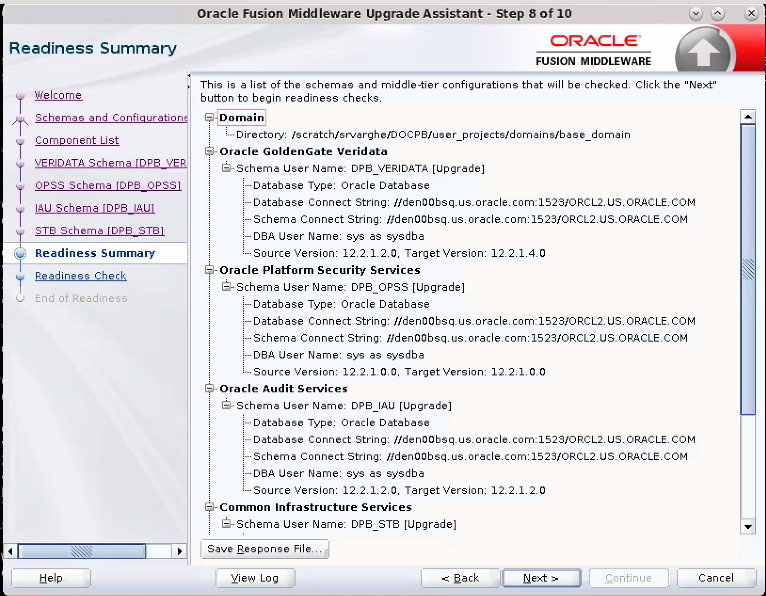Click the Schemas and Configurations step icon
The height and width of the screenshot is (596, 766).
(20, 118)
